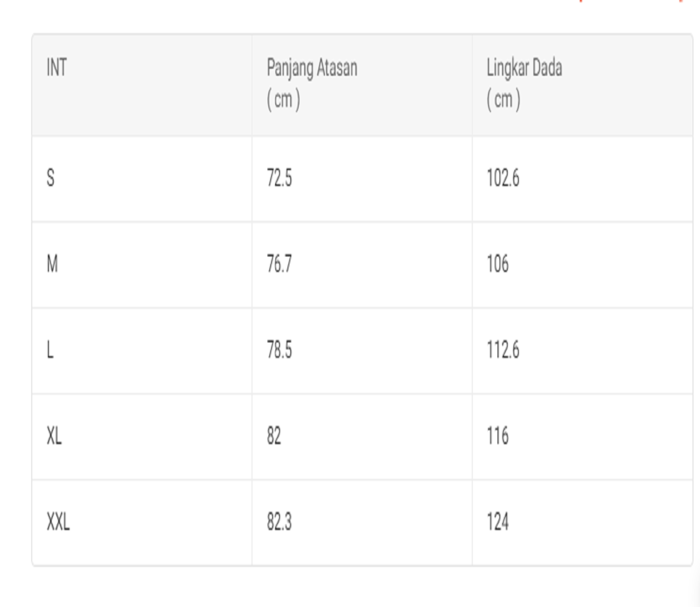Click the (cm) unit under Panjang Atasan
Image resolution: width=700 pixels, height=607 pixels.
coord(283,99)
